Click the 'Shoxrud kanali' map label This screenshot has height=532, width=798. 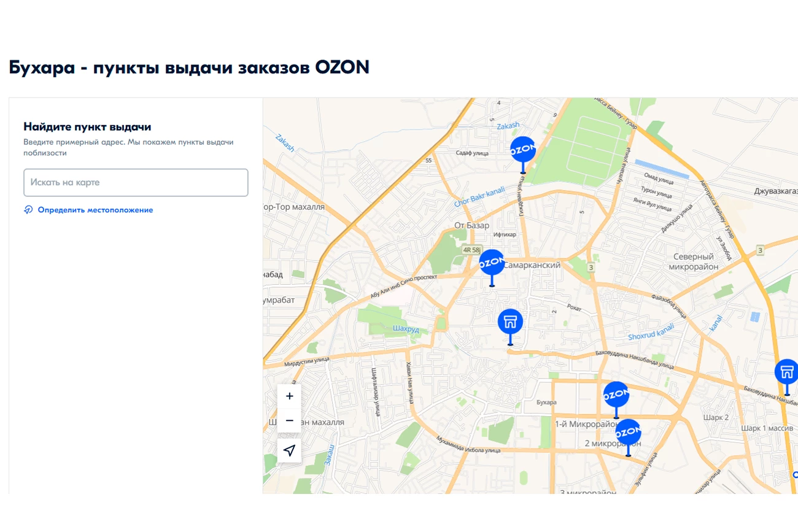pos(651,333)
